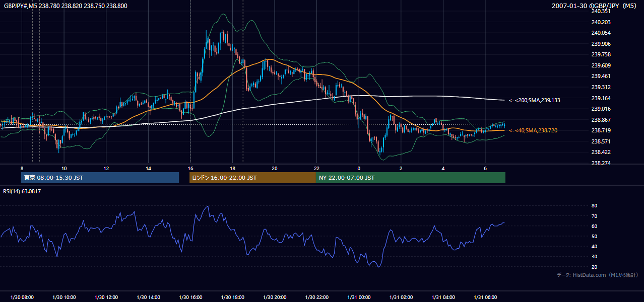Click the 240.054 price axis label

click(602, 33)
